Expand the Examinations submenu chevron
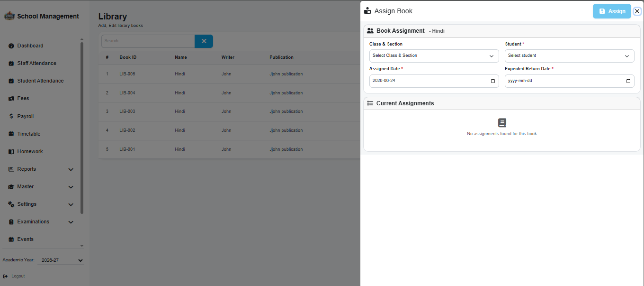The height and width of the screenshot is (286, 644). pos(71,222)
